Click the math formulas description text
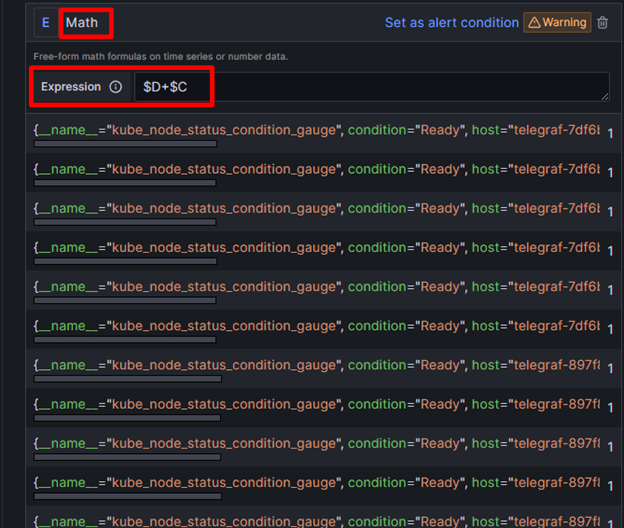Image resolution: width=624 pixels, height=528 pixels. [160, 56]
